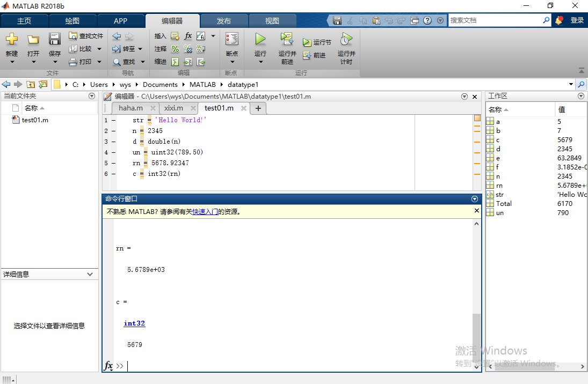Switch to the APP tab
The width and height of the screenshot is (588, 384).
click(x=120, y=21)
